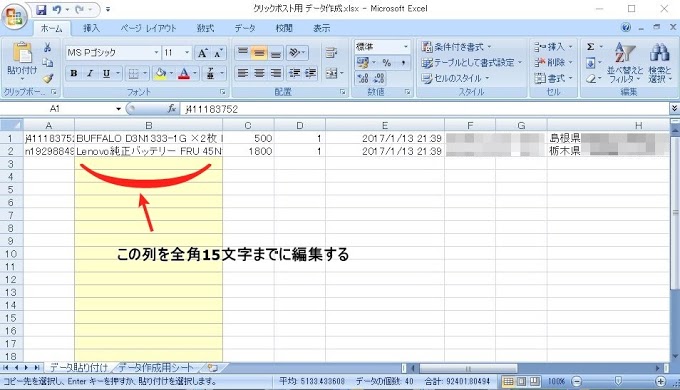Click the AutoSum sigma icon
680x390 pixels.
(591, 47)
